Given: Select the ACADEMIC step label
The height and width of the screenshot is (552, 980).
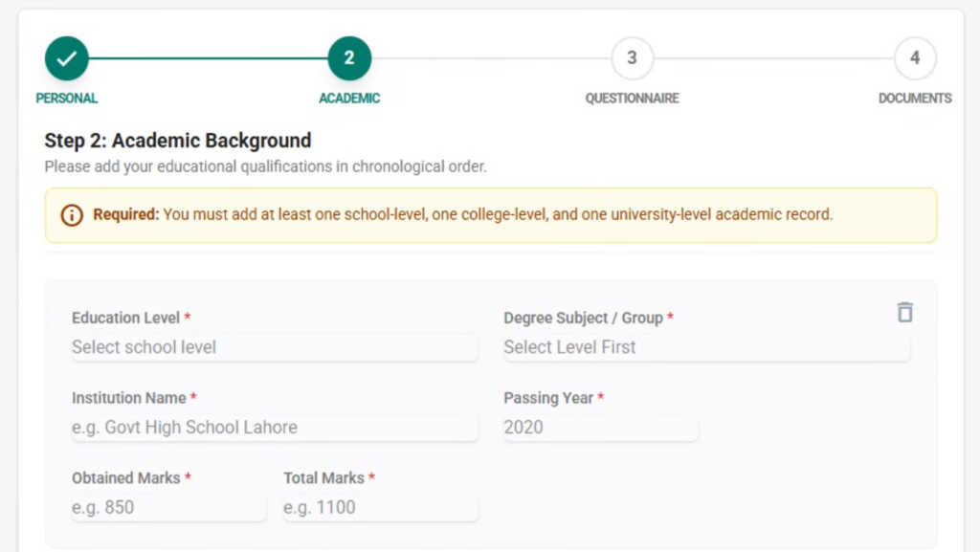Looking at the screenshot, I should [x=349, y=99].
